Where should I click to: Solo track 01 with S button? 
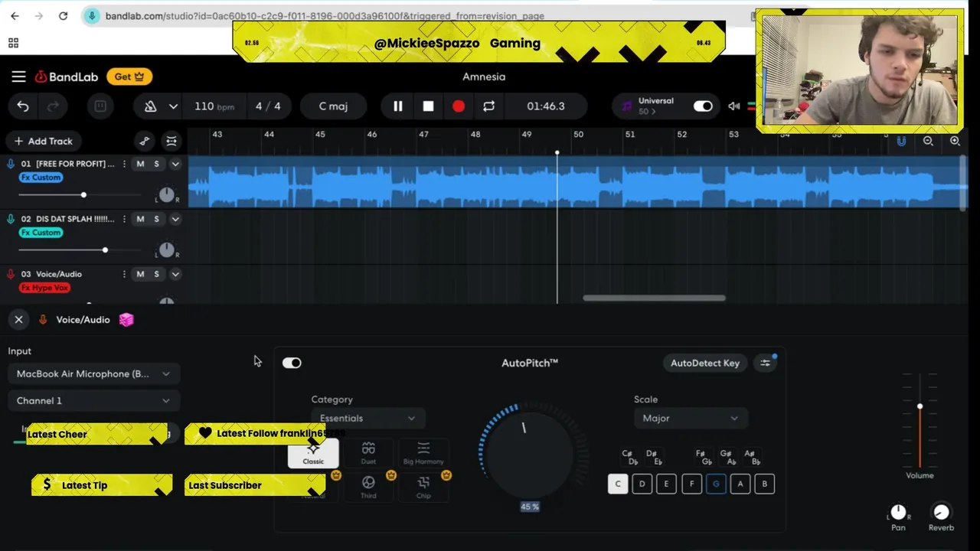(x=157, y=164)
